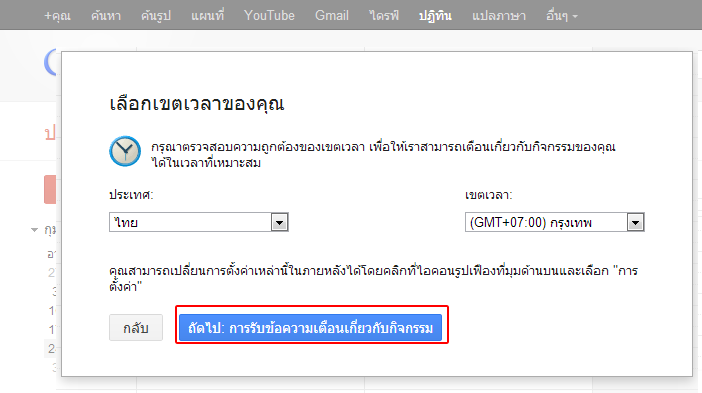This screenshot has height=393, width=702.
Task: Expand the อื่นๆ menu in top bar
Action: coord(561,16)
